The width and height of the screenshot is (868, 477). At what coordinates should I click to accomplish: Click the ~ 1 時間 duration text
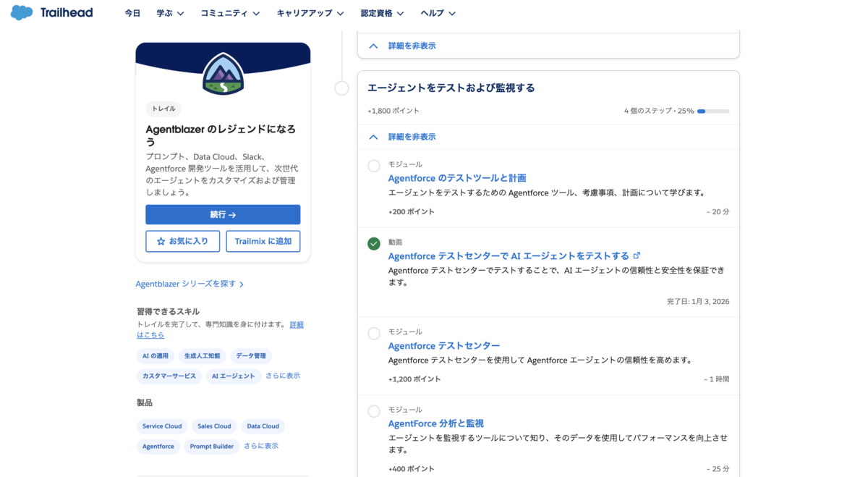point(717,379)
